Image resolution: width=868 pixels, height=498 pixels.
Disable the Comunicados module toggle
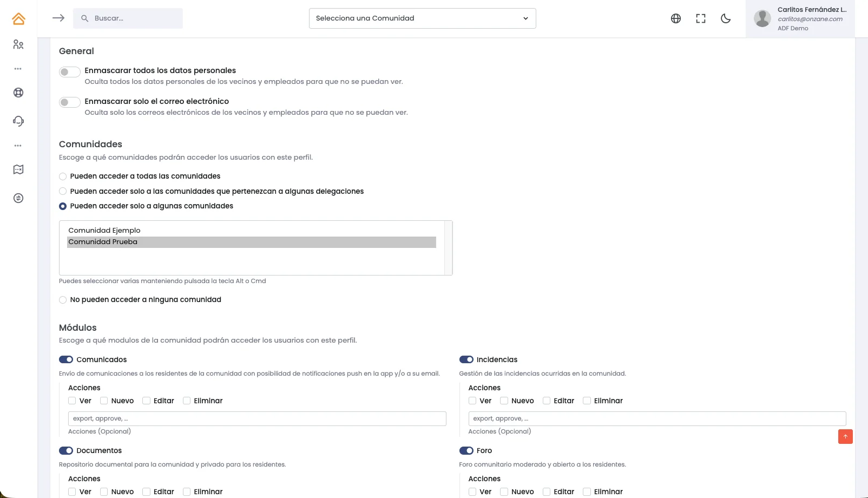[66, 359]
